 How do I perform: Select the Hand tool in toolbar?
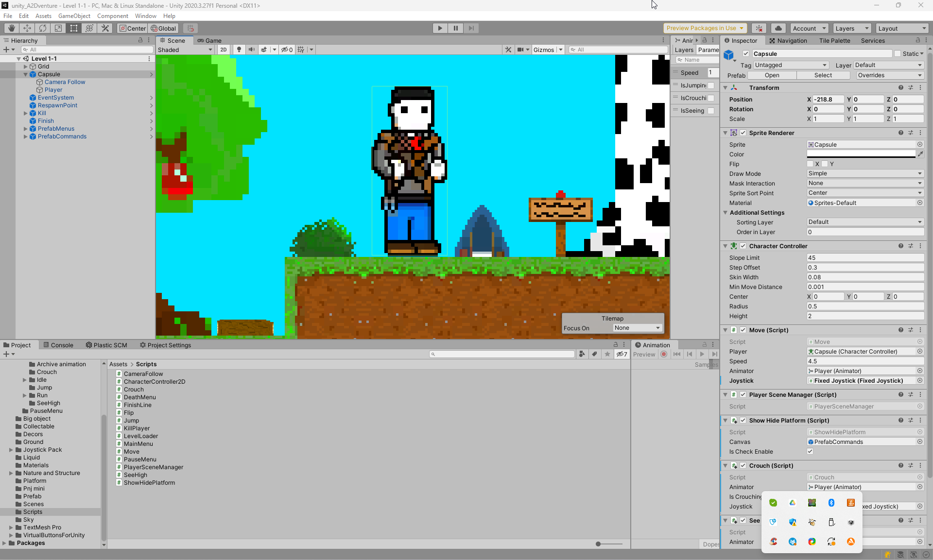click(11, 28)
